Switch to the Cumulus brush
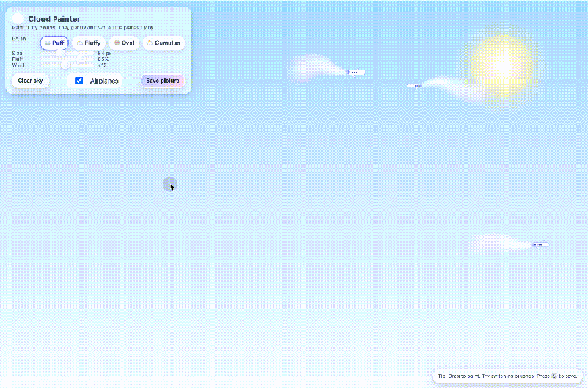The width and height of the screenshot is (588, 388). [164, 43]
